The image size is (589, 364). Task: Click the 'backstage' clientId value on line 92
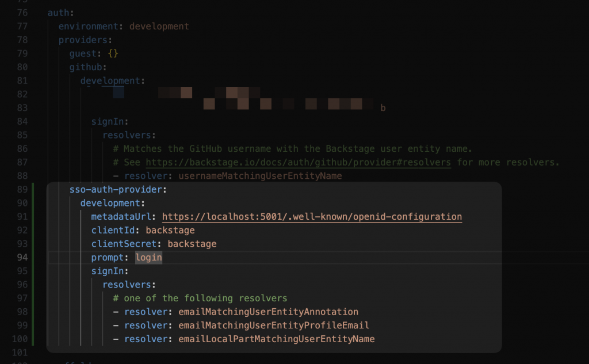(170, 230)
